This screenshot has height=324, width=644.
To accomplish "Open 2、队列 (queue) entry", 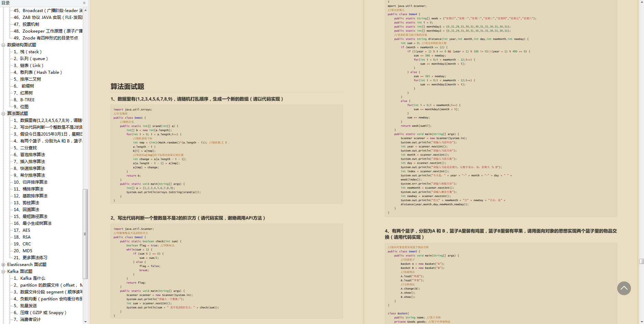I will pos(31,59).
